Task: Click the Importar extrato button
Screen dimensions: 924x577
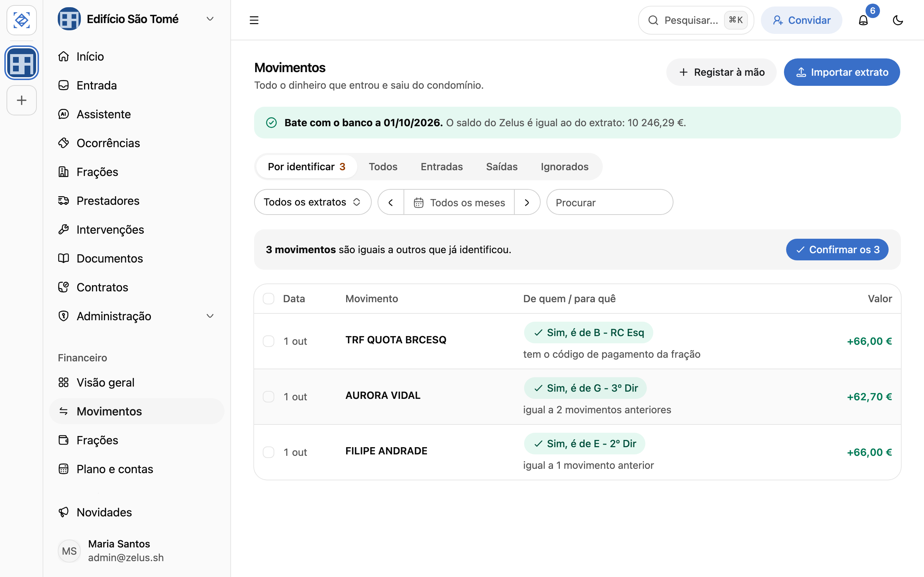Action: (x=842, y=72)
